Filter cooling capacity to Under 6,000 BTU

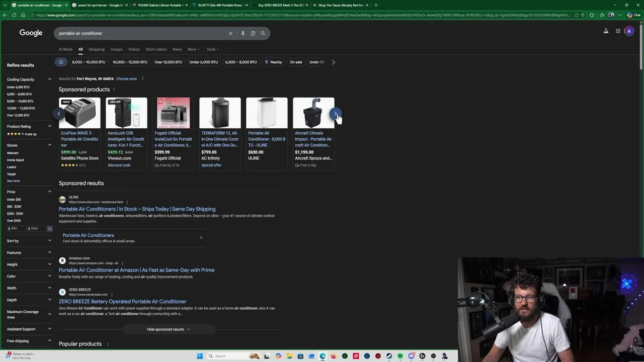18,87
